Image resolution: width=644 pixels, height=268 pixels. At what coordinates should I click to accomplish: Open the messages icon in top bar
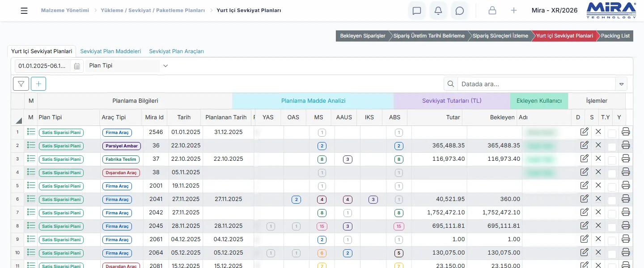417,11
